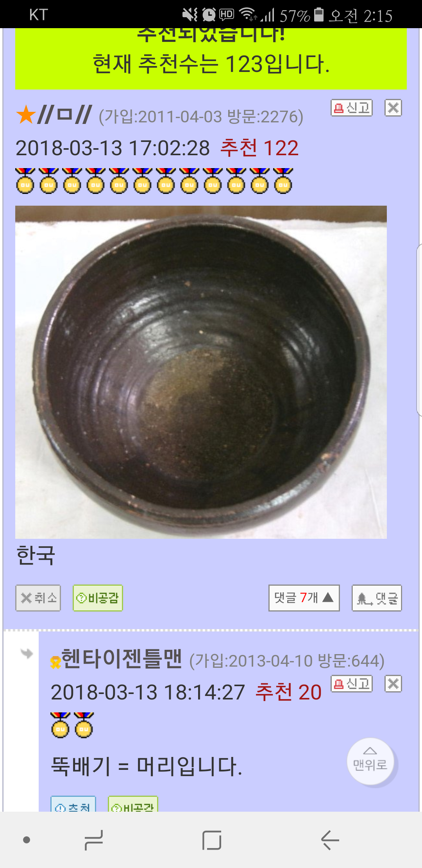Close the top comment with X icon
The height and width of the screenshot is (868, 422).
point(393,108)
